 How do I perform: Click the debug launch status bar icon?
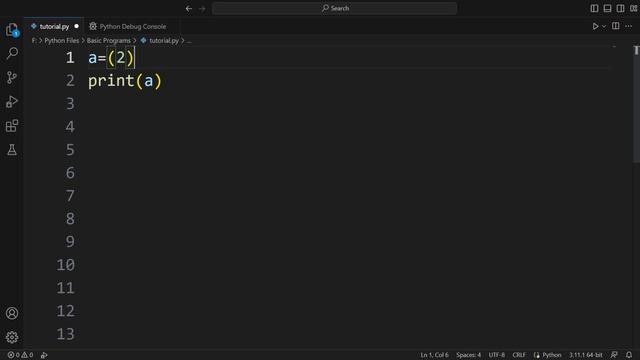(x=44, y=355)
